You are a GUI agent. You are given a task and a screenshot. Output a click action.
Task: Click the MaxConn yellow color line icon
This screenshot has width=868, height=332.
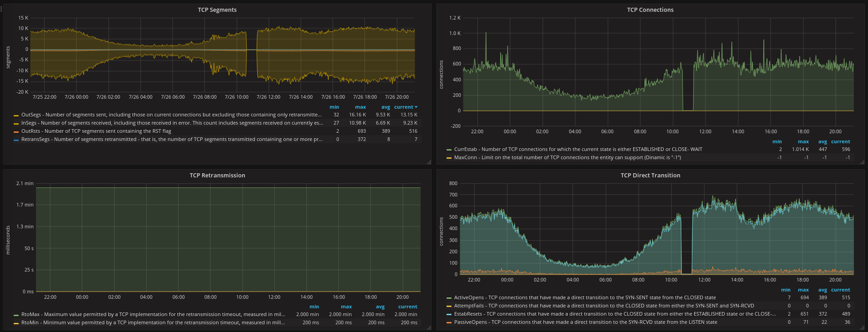449,158
